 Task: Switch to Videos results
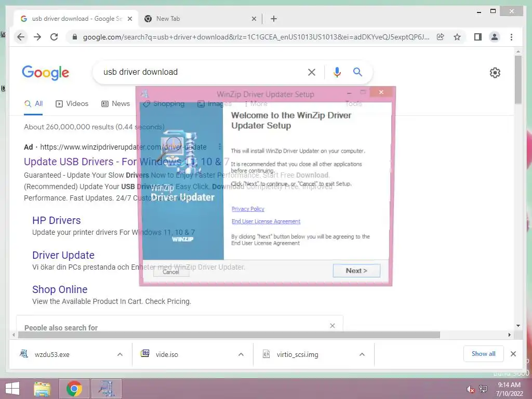point(72,103)
